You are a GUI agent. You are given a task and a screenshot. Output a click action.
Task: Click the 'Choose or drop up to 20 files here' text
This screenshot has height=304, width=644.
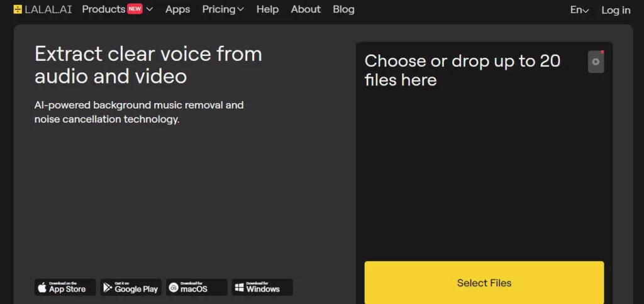click(462, 70)
